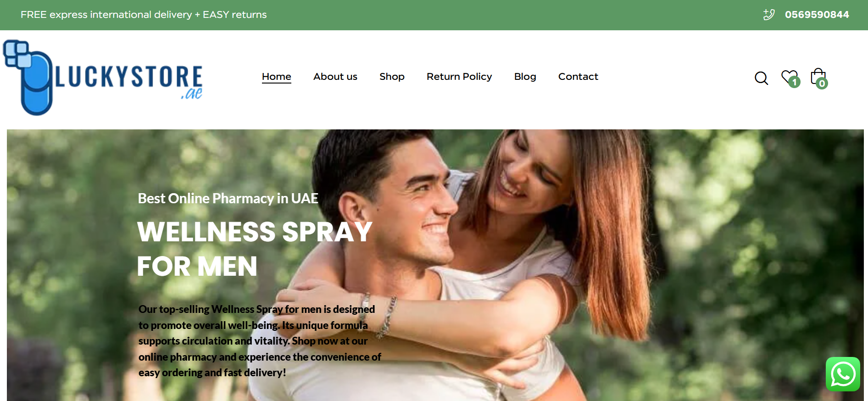868x401 pixels.
Task: Click the wishlist count badge showing 1
Action: (795, 83)
